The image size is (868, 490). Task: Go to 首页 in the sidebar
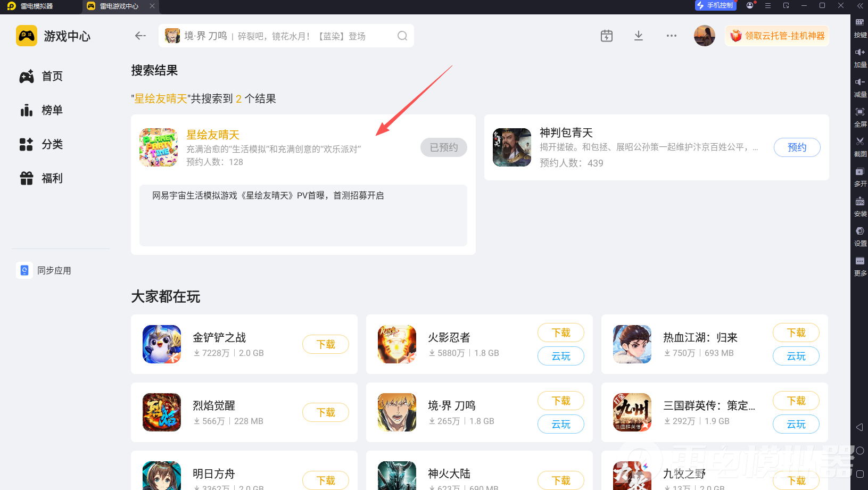tap(42, 76)
